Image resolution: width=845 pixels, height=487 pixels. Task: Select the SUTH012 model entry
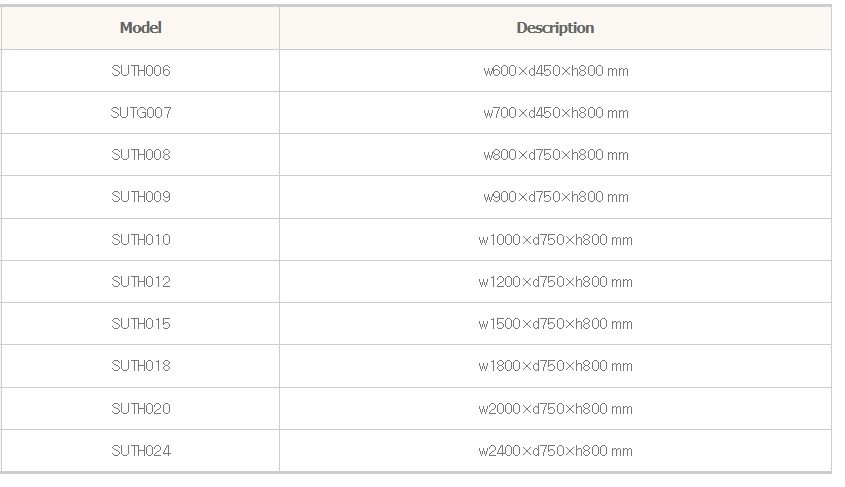click(x=141, y=282)
